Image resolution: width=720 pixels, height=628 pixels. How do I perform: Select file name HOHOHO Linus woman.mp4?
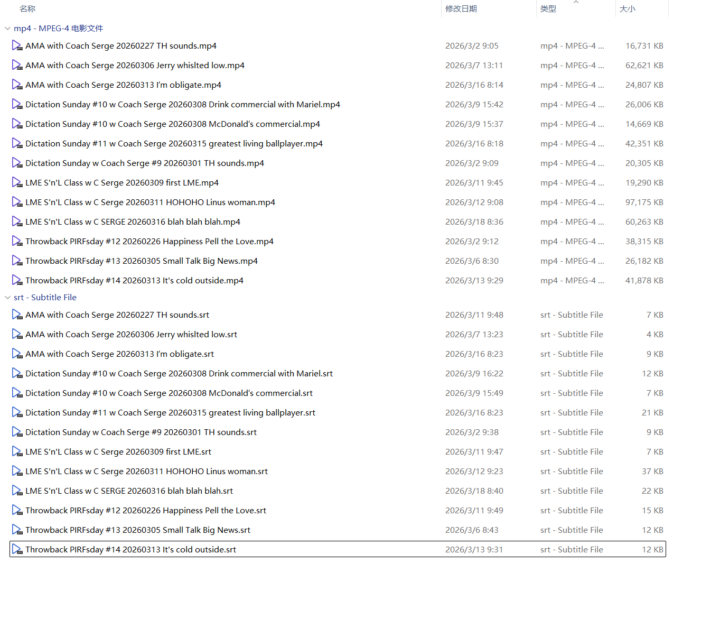pos(150,202)
